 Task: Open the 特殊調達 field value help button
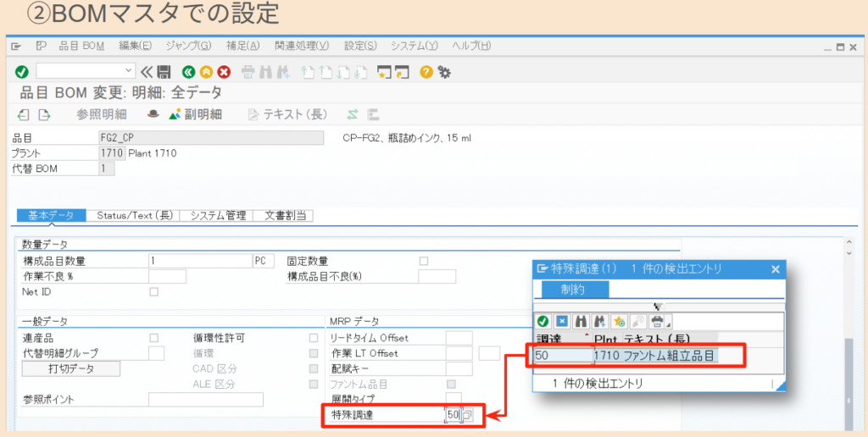[x=468, y=415]
